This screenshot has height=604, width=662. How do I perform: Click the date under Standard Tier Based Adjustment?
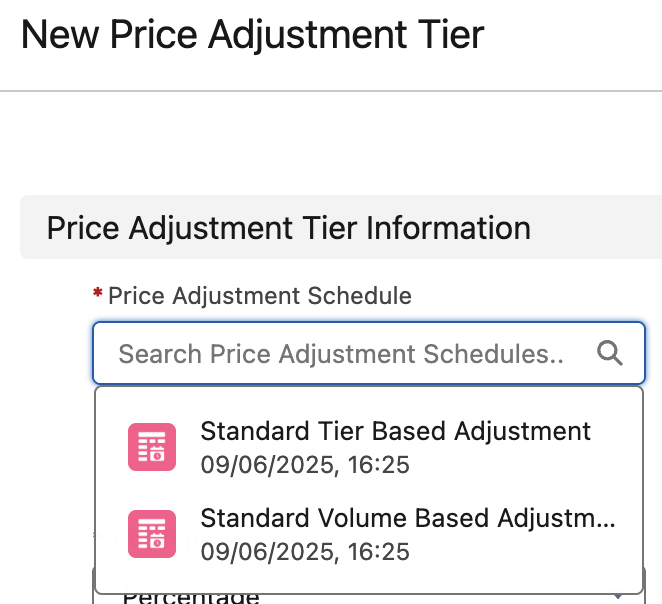point(305,465)
